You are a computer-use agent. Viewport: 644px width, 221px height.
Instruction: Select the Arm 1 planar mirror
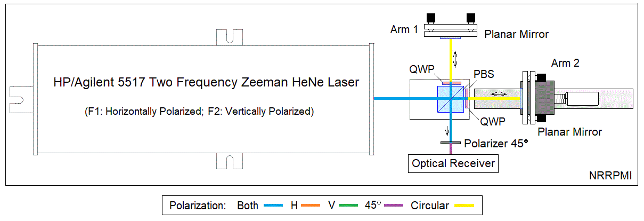click(451, 32)
